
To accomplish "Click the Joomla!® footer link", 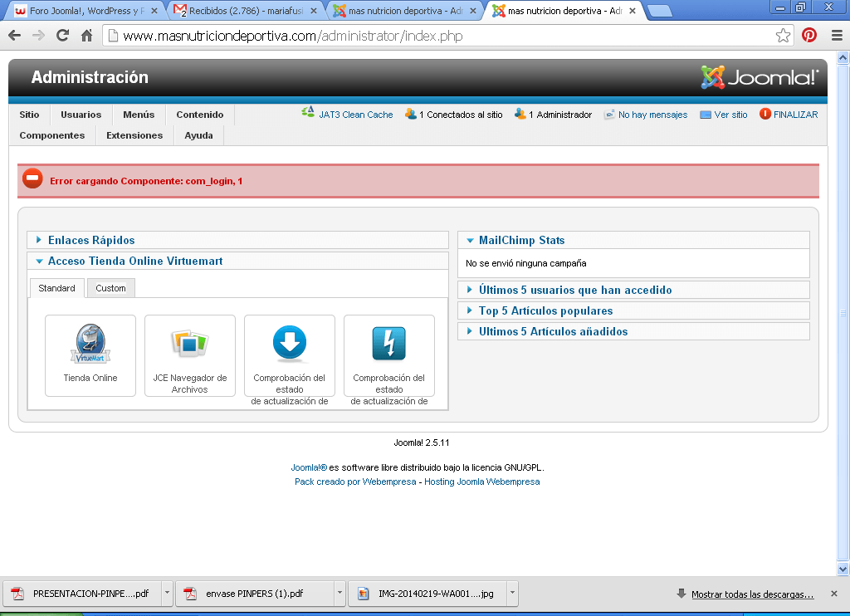I will (x=309, y=467).
